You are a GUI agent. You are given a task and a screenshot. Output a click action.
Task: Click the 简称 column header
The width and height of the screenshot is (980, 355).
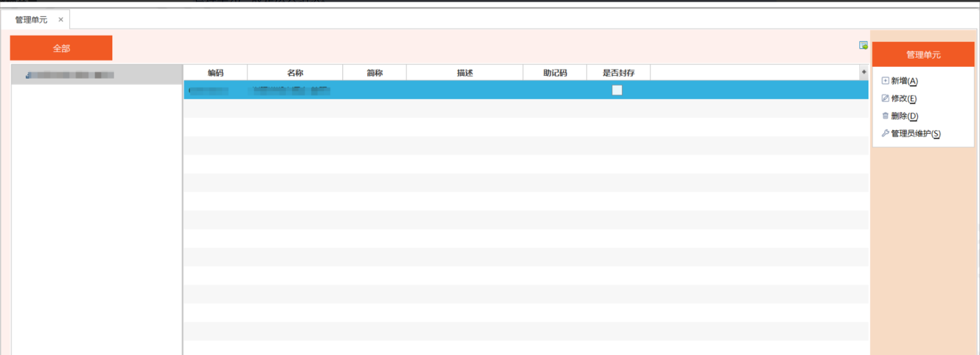tap(374, 73)
